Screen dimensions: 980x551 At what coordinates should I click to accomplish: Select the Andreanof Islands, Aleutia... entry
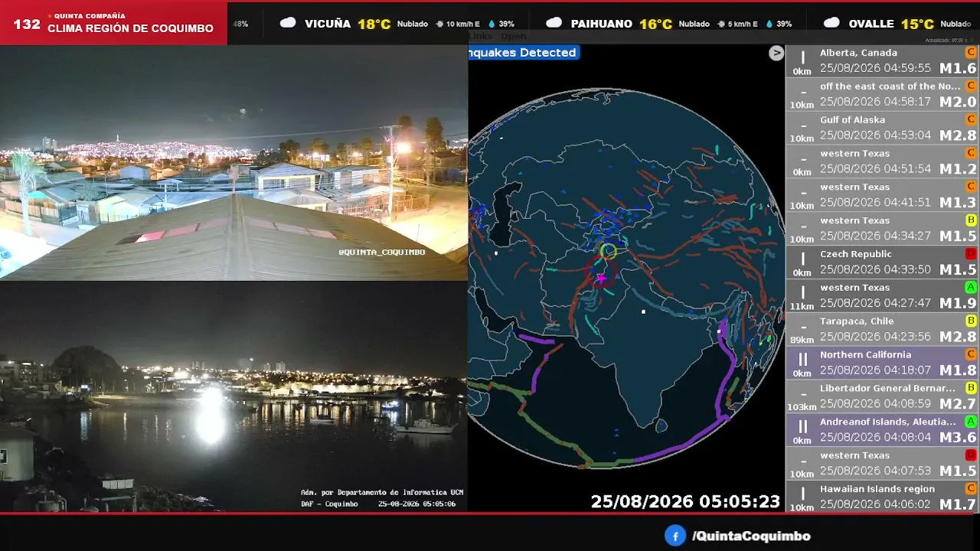(883, 431)
